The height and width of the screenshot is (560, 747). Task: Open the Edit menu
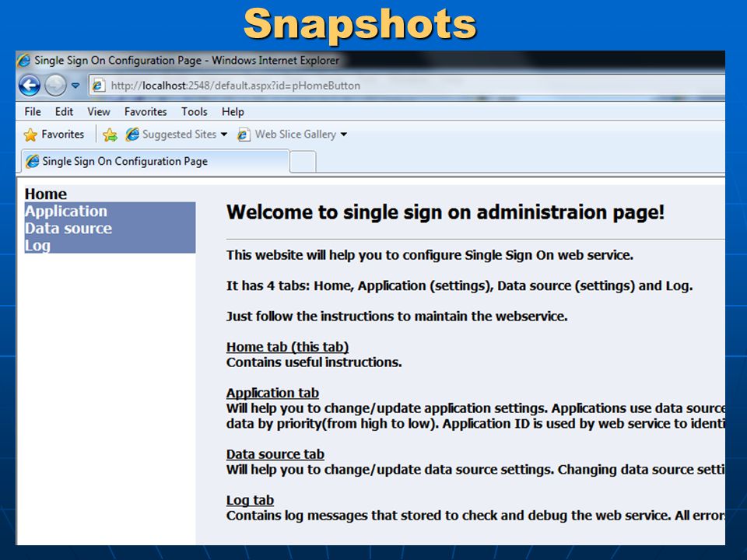coord(64,112)
